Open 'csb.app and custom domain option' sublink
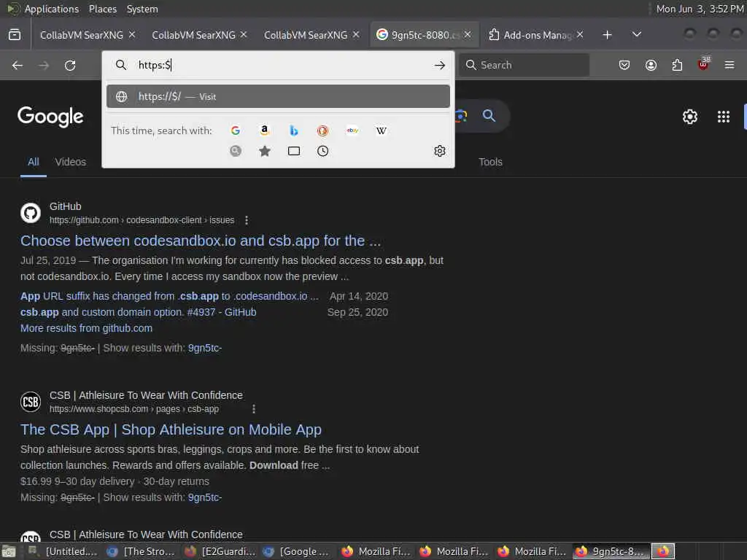Viewport: 747px width, 560px height. [x=138, y=312]
